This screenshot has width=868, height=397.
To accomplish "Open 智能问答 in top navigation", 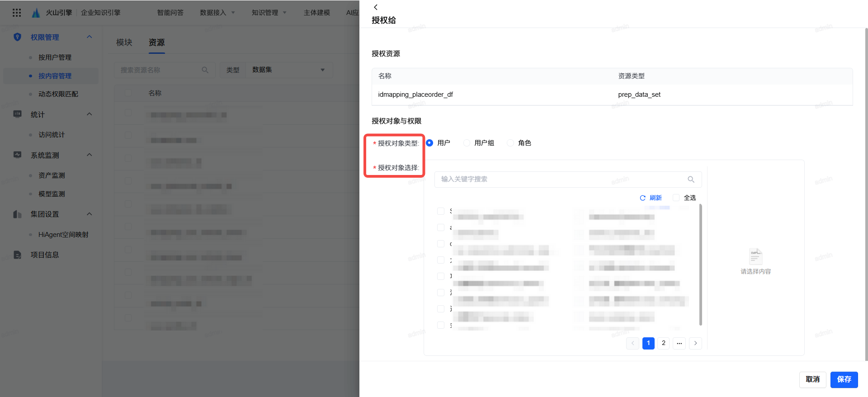I will tap(170, 13).
